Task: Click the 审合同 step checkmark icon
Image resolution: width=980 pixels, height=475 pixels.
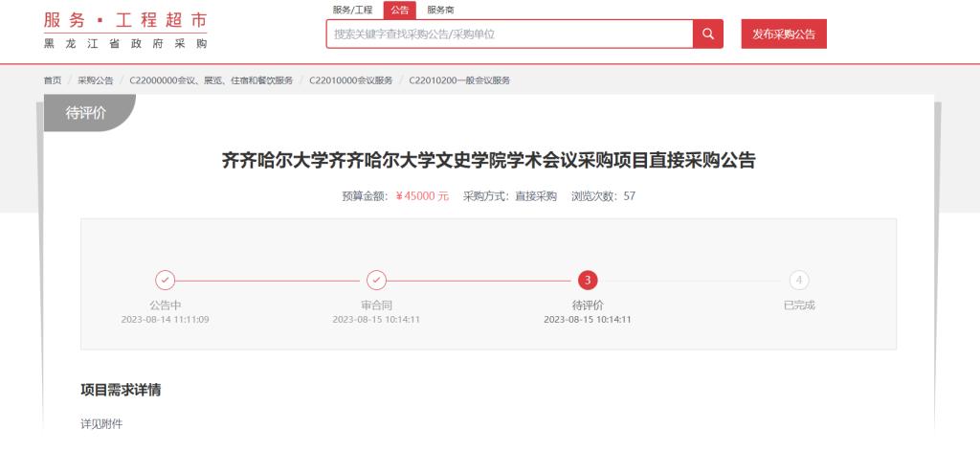Action: click(377, 280)
